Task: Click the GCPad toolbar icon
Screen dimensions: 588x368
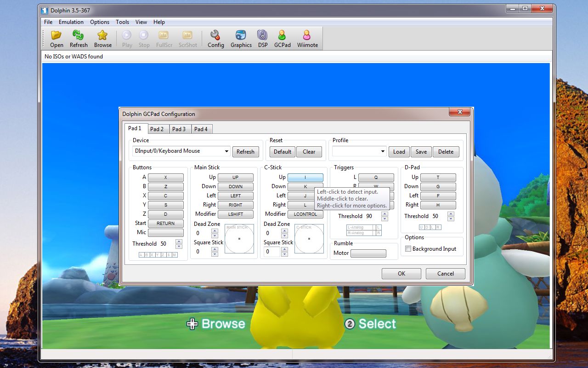Action: click(x=282, y=39)
